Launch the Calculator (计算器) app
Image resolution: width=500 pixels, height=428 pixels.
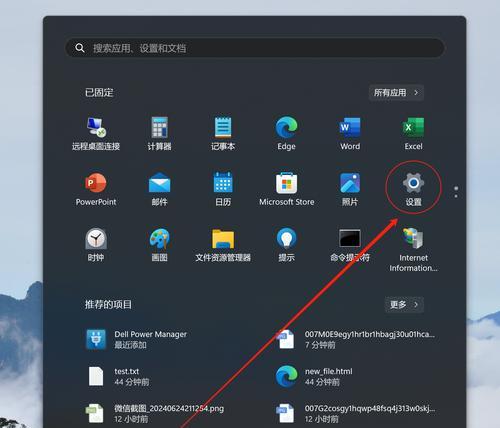point(159,133)
